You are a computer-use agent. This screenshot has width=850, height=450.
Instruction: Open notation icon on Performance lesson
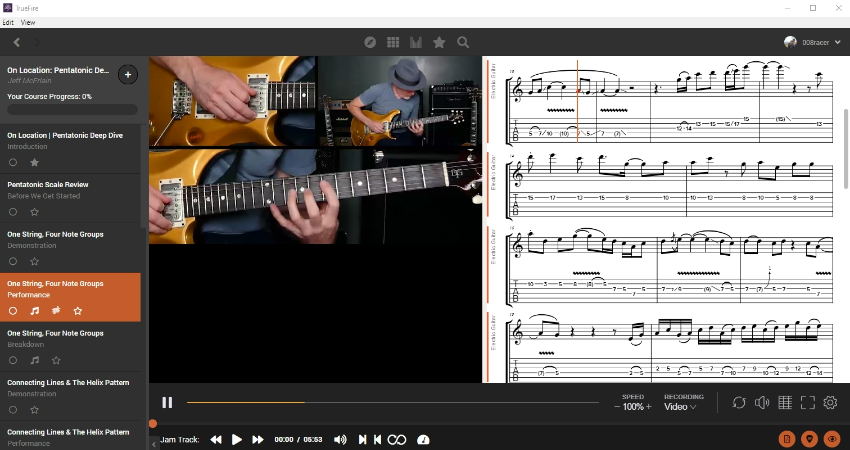35,311
